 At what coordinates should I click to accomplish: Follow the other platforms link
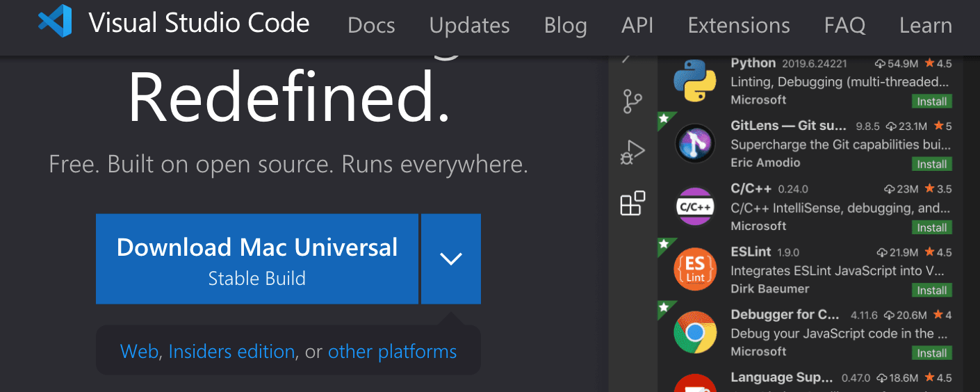pyautogui.click(x=392, y=352)
